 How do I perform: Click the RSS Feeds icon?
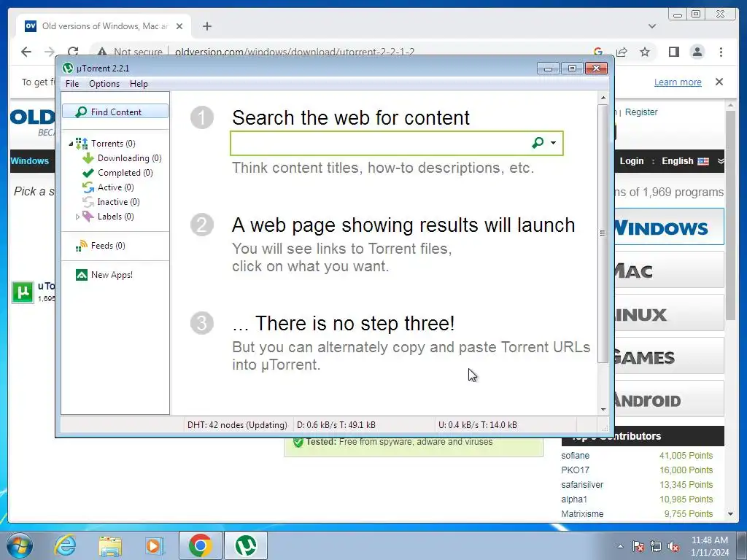click(82, 246)
